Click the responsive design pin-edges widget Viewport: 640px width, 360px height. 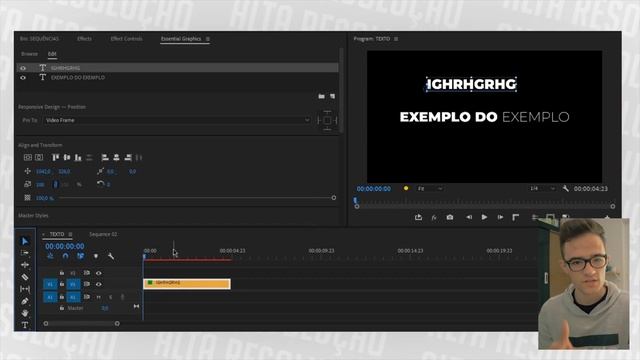pyautogui.click(x=327, y=120)
